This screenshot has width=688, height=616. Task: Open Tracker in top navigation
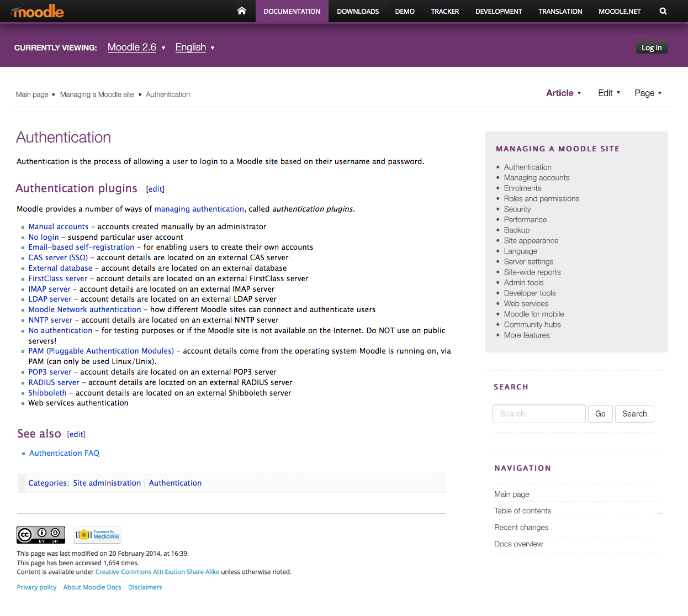445,11
